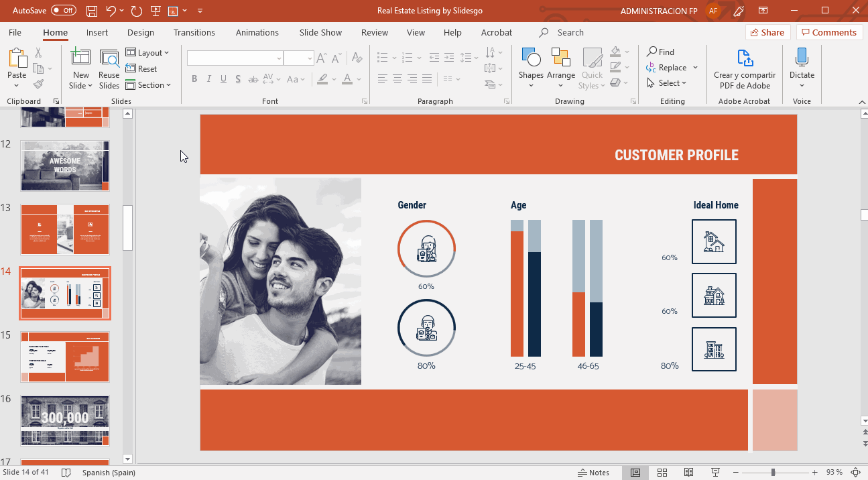Click the Share button

point(767,32)
